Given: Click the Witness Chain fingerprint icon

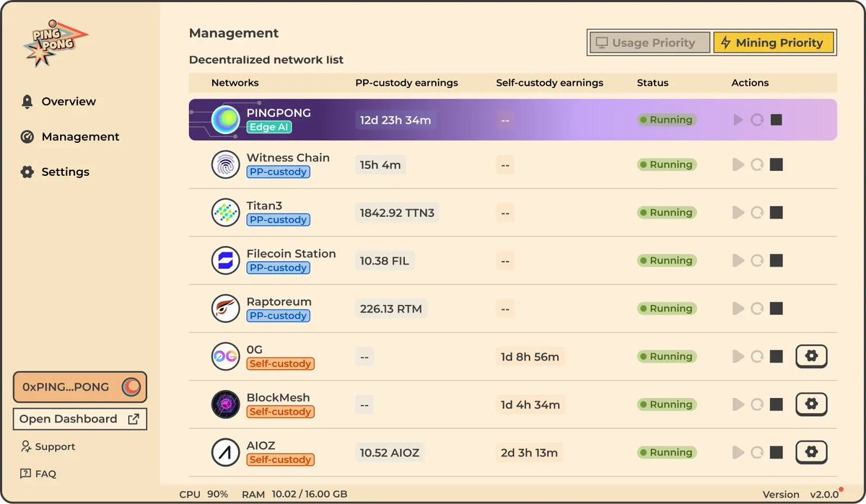Looking at the screenshot, I should 226,164.
